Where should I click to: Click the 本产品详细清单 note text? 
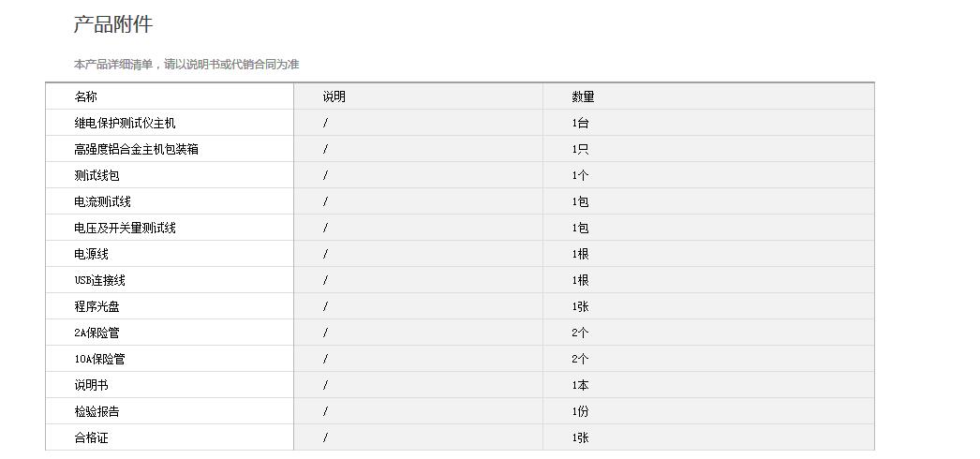point(186,65)
